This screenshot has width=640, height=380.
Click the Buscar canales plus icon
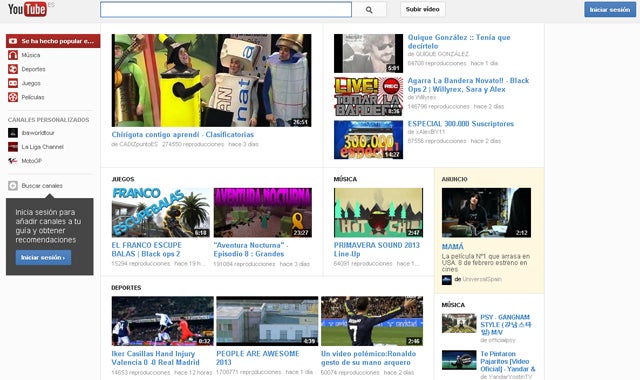pyautogui.click(x=13, y=186)
